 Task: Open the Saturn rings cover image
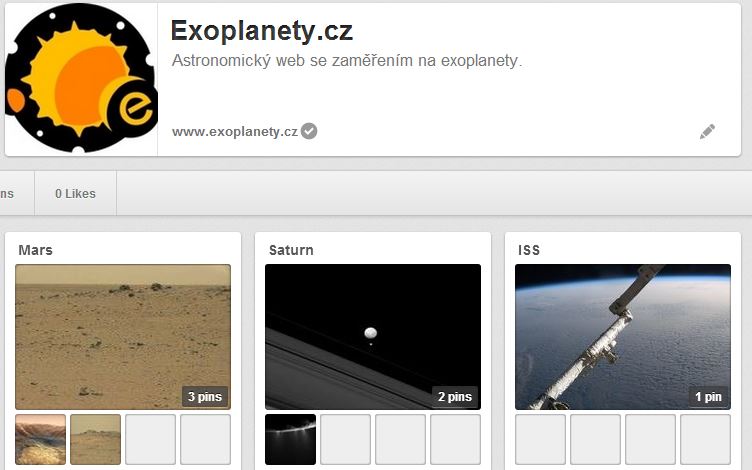pyautogui.click(x=373, y=337)
